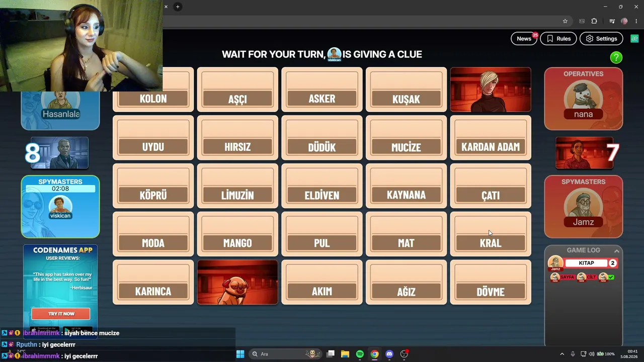Click the Windows search box labeled Ara
The image size is (644, 362).
click(286, 354)
